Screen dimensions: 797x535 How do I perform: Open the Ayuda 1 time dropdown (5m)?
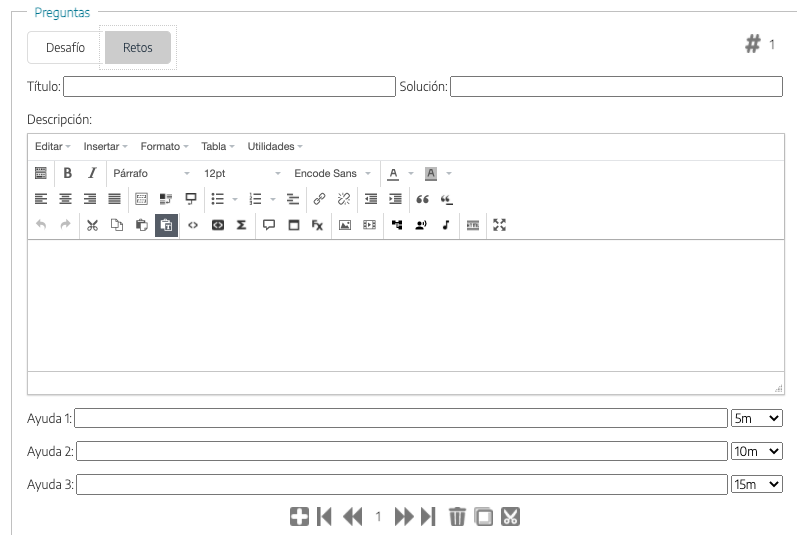pyautogui.click(x=757, y=417)
